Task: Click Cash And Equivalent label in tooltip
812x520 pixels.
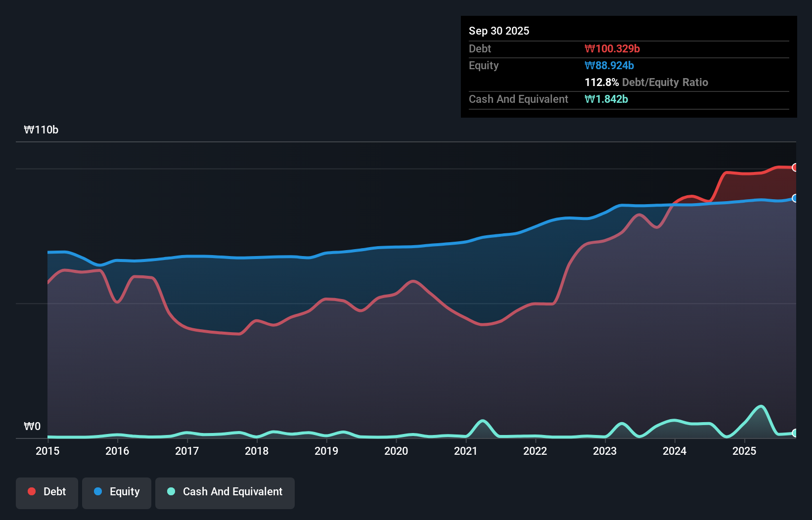Action: pos(518,99)
